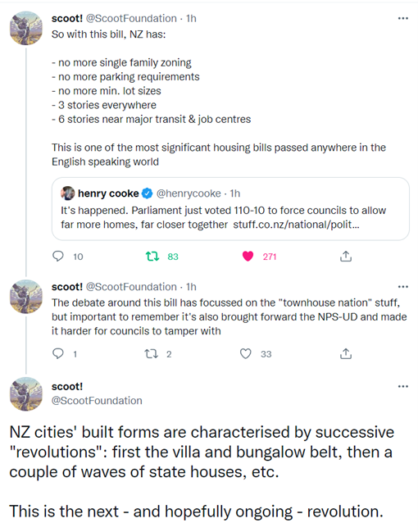
Task: Open scoot! avatar on first tweet
Action: 26,28
